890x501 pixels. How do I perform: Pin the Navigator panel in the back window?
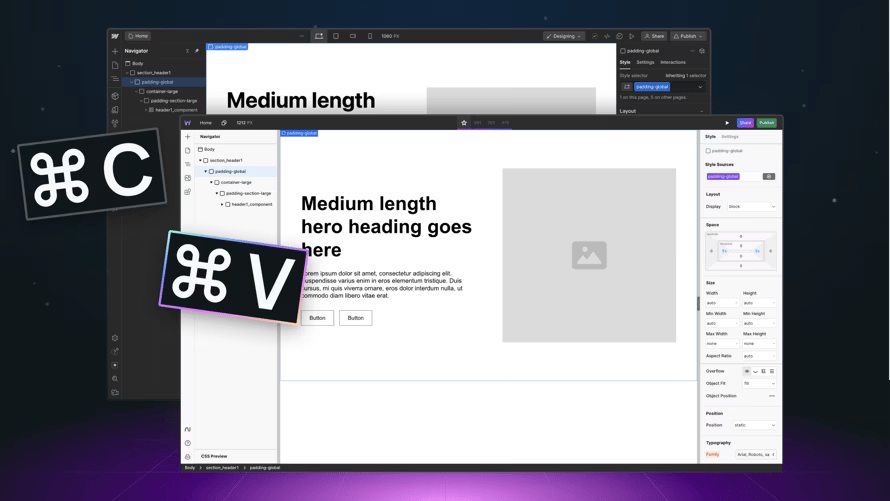197,51
